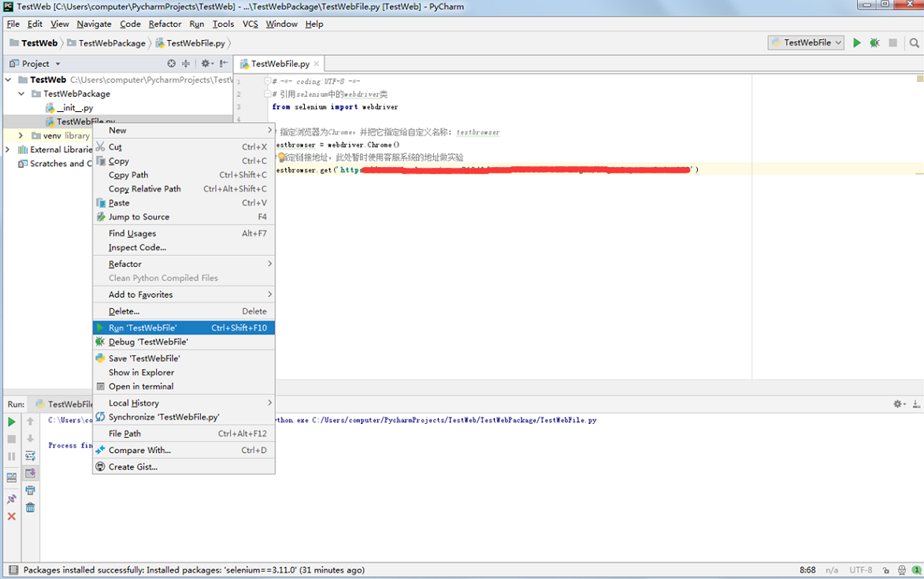Viewport: 924px width, 579px height.
Task: Click the yellow warning marker on editor stripe
Action: tap(919, 79)
